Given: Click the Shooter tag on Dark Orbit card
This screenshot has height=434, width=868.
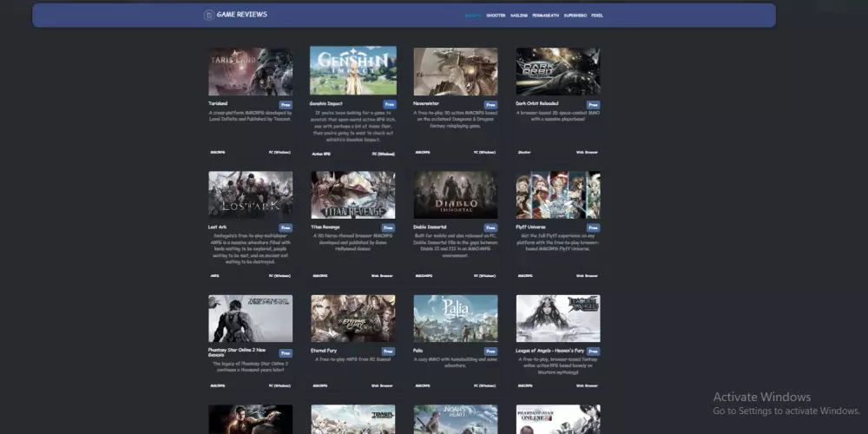Looking at the screenshot, I should pos(524,152).
